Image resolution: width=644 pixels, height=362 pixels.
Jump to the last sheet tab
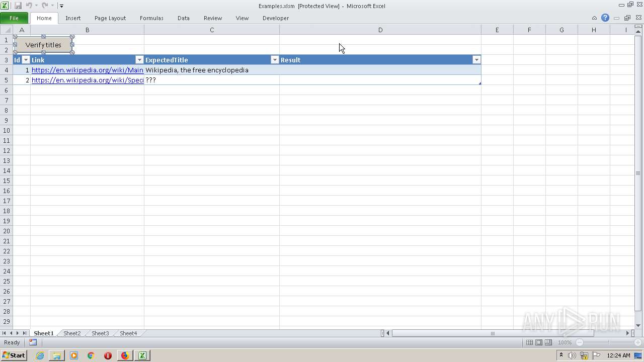[x=25, y=333]
